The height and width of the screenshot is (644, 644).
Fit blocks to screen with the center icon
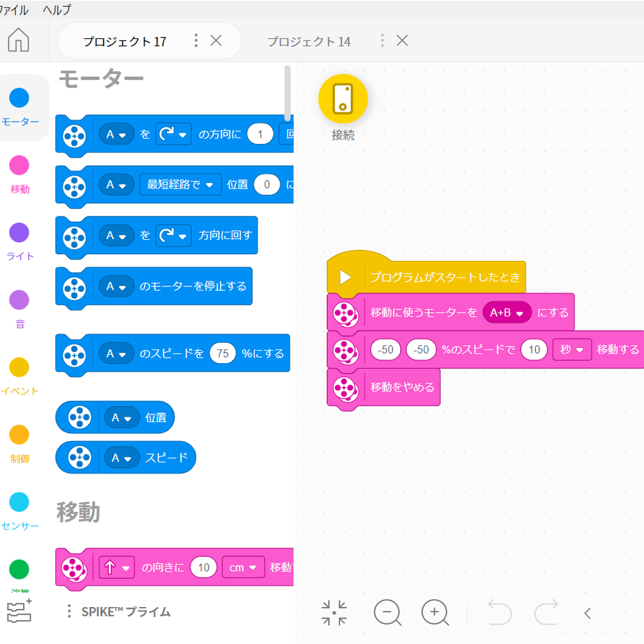[334, 612]
